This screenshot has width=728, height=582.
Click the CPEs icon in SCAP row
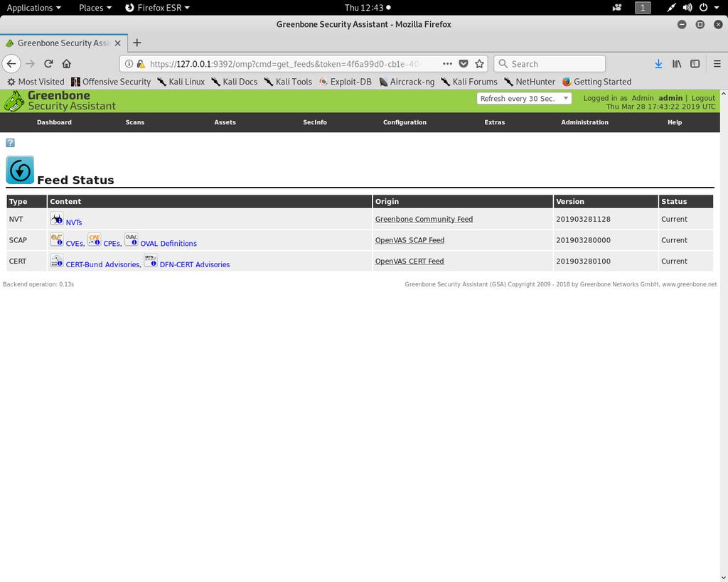coord(95,239)
